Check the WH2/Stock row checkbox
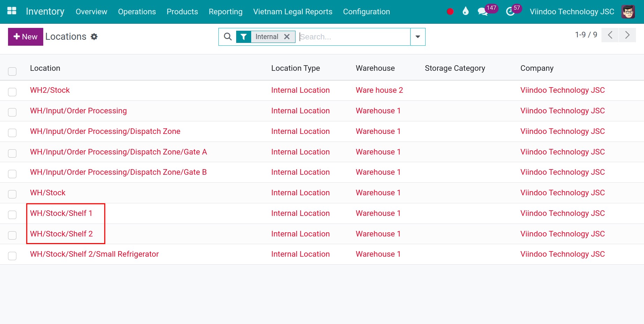 coord(12,92)
